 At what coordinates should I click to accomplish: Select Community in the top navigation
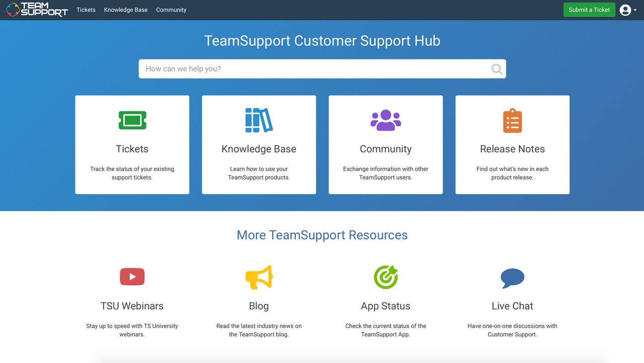(171, 10)
